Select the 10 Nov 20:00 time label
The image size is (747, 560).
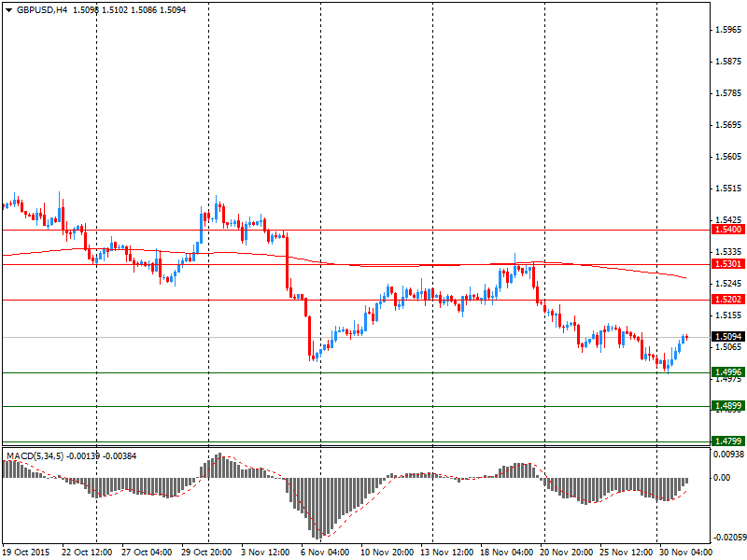point(387,553)
